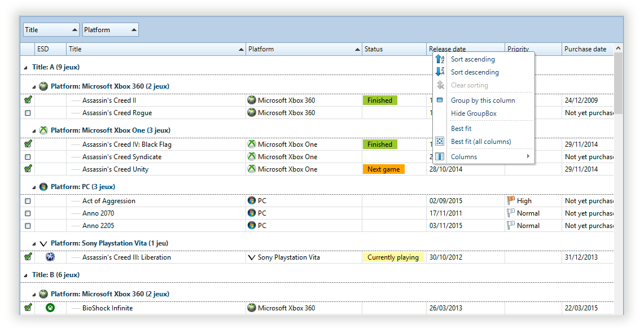Click the Best fit (all columns) icon
Image resolution: width=644 pixels, height=333 pixels.
pos(440,141)
